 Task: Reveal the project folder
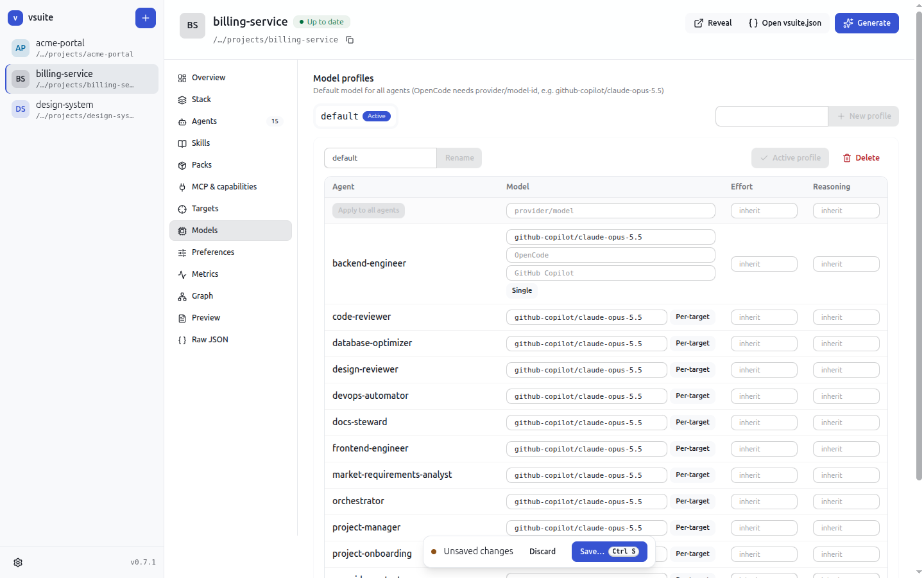713,23
